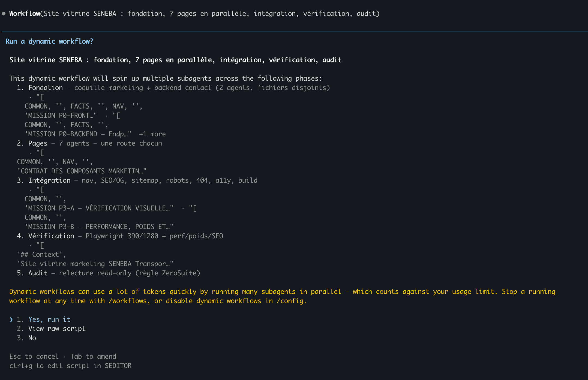The height and width of the screenshot is (380, 588).
Task: Click phase 5 'Audit' entry
Action: pyautogui.click(x=109, y=273)
